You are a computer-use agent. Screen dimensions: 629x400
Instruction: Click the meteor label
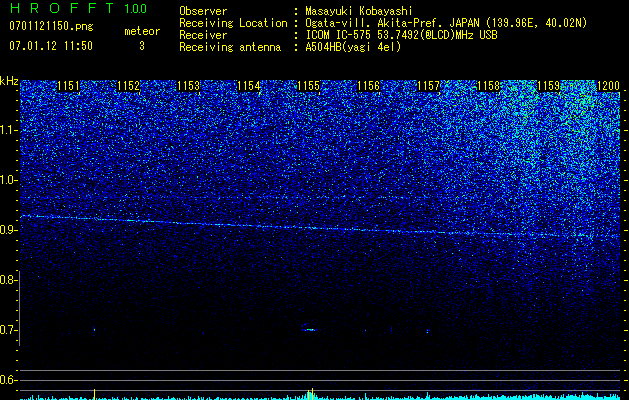(142, 31)
